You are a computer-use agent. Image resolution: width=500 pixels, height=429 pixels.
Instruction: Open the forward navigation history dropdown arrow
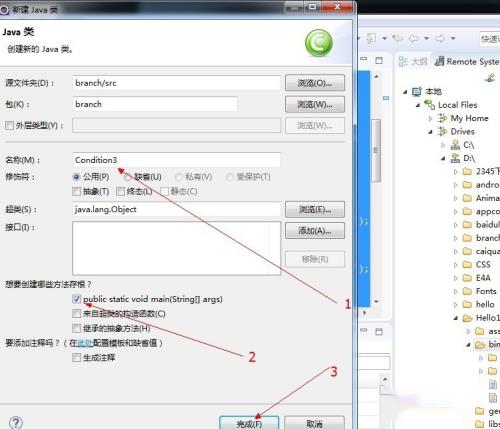tap(453, 39)
